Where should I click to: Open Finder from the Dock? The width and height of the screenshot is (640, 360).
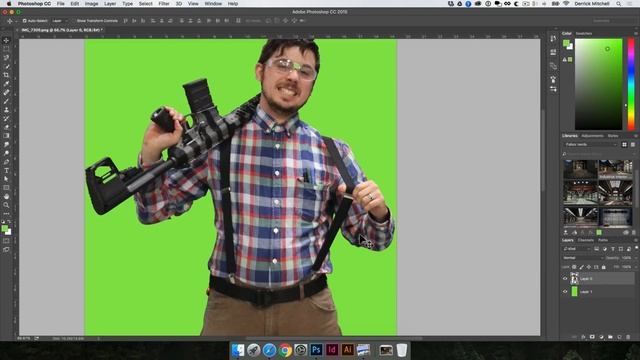click(238, 350)
